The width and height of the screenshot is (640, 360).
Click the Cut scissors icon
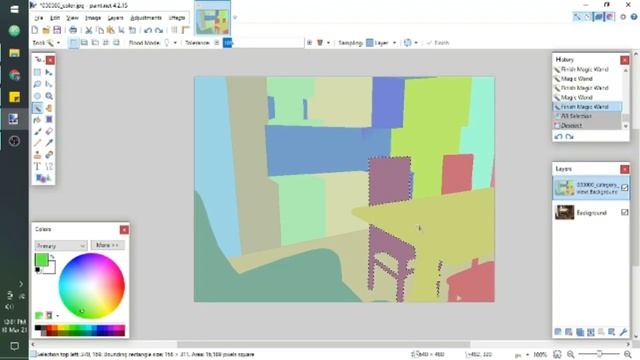coord(89,30)
